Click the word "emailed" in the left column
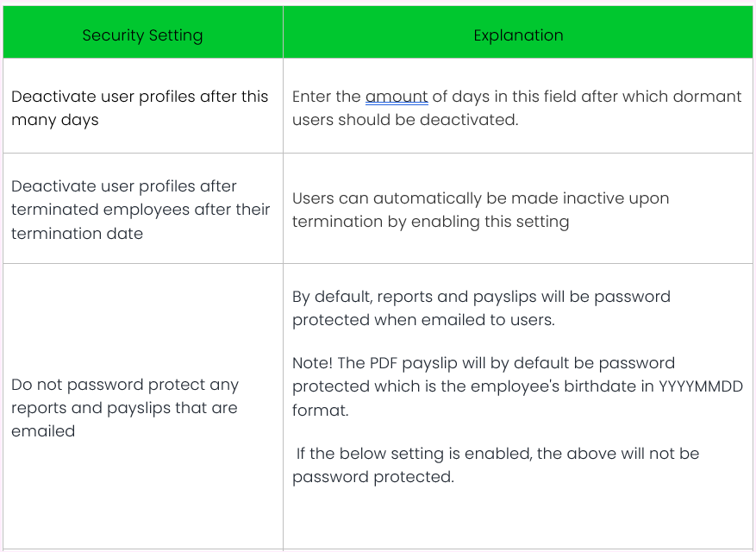The height and width of the screenshot is (552, 756). tap(43, 430)
